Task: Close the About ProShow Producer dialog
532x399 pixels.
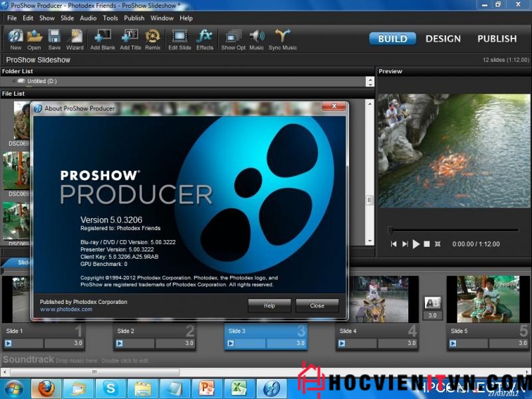Action: click(317, 306)
